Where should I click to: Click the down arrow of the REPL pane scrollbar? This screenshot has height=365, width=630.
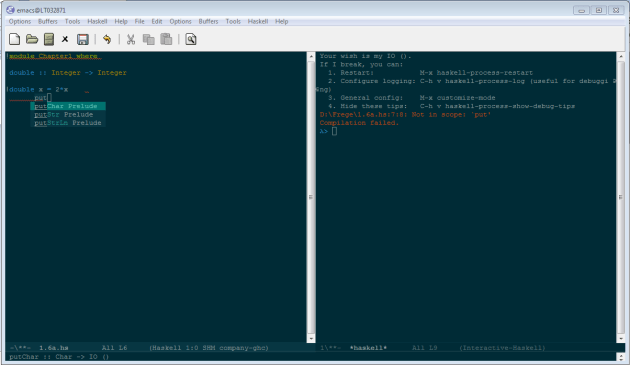tap(621, 338)
